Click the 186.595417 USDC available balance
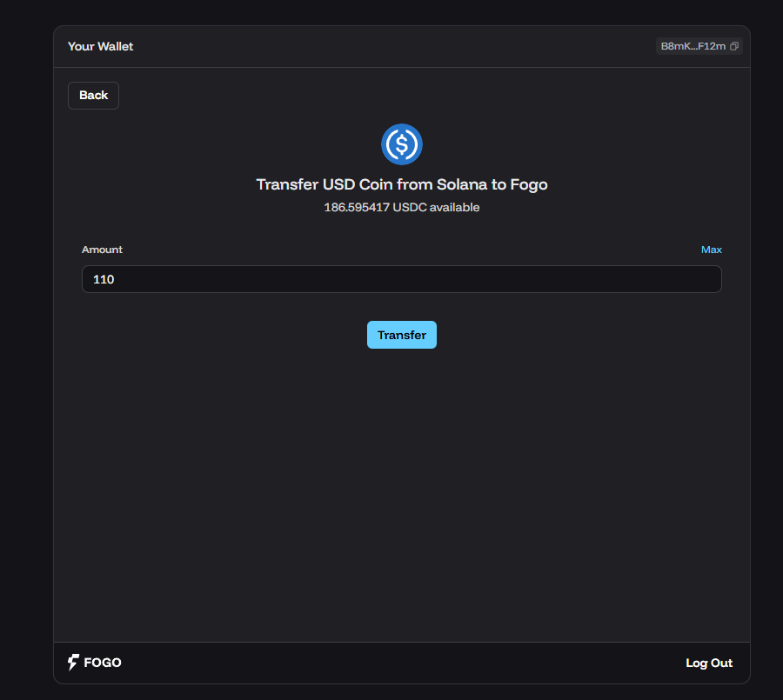Screen dimensions: 783x700 pos(402,208)
